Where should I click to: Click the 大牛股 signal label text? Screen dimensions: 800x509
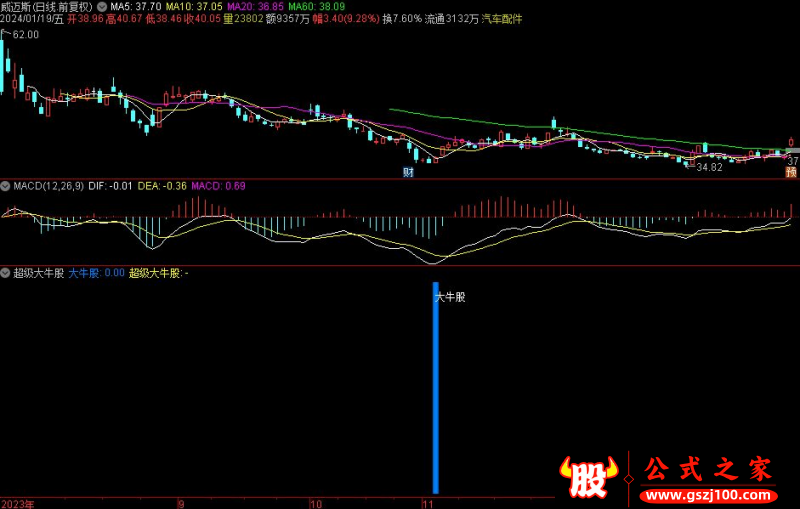(x=450, y=297)
